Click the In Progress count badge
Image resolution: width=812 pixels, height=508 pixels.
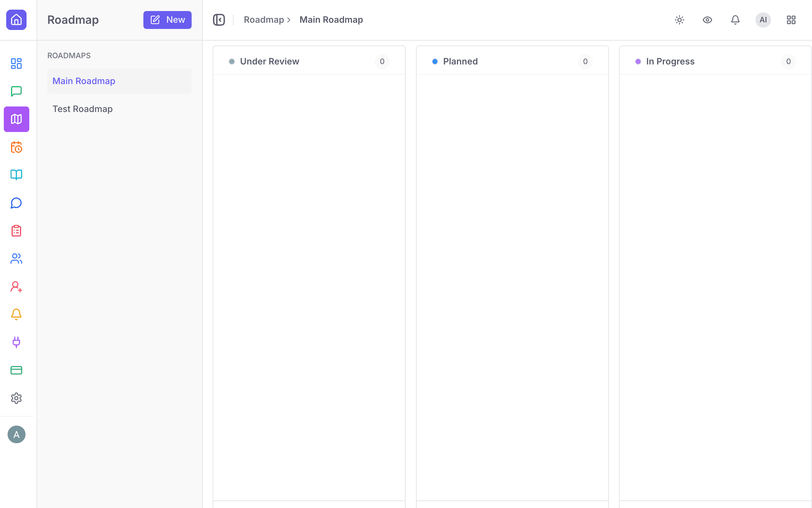point(788,61)
